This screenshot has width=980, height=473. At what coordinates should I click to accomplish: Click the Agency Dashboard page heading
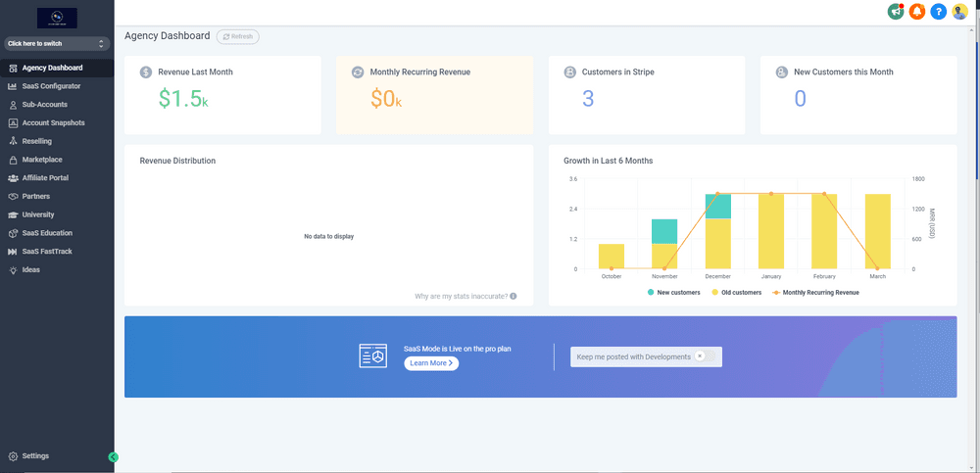pyautogui.click(x=168, y=36)
